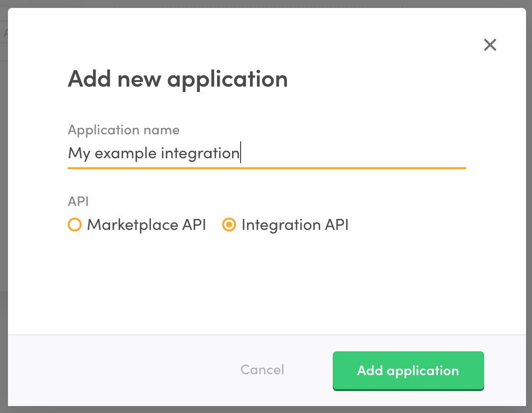Click the 'Add new application' heading

[177, 79]
